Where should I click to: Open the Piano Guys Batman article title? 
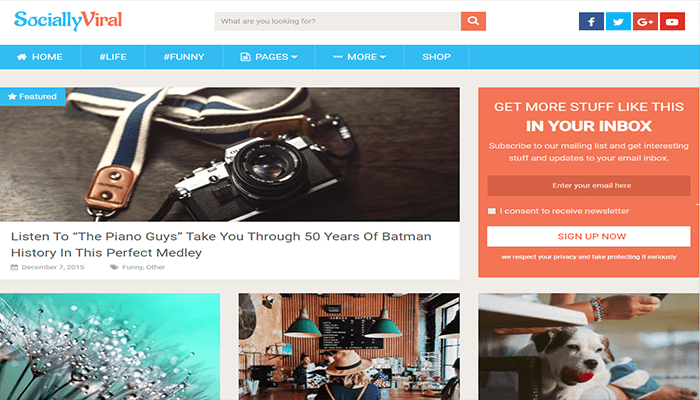coord(221,244)
